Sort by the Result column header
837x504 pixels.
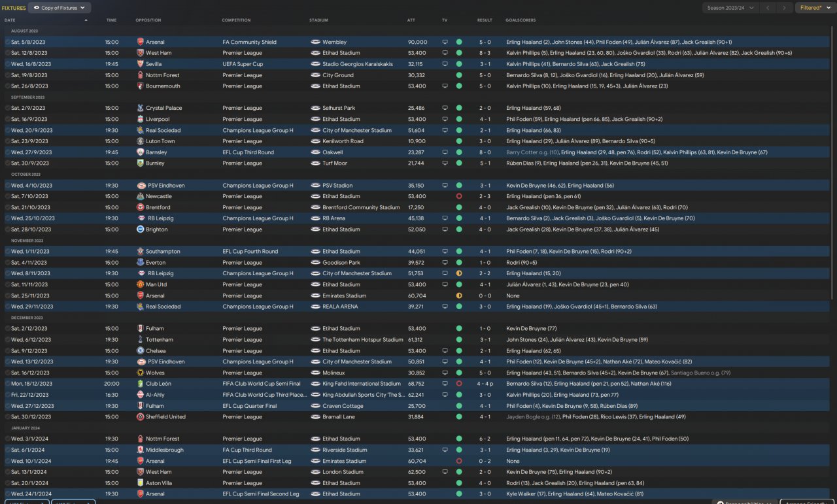pos(485,20)
